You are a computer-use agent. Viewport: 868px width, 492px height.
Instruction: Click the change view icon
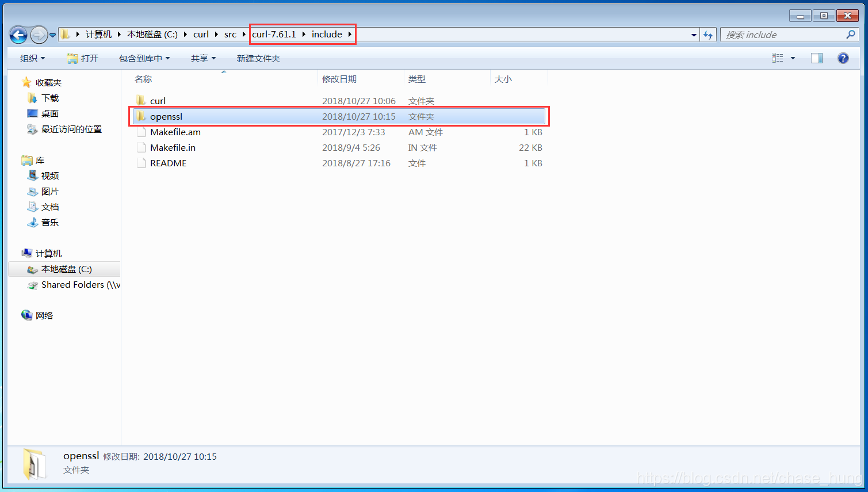(x=778, y=58)
